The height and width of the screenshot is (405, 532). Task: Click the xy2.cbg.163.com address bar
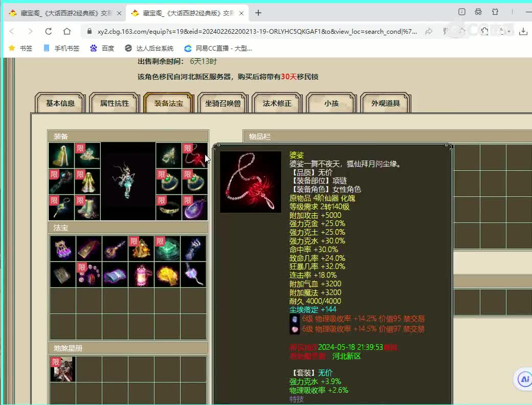coord(257,32)
